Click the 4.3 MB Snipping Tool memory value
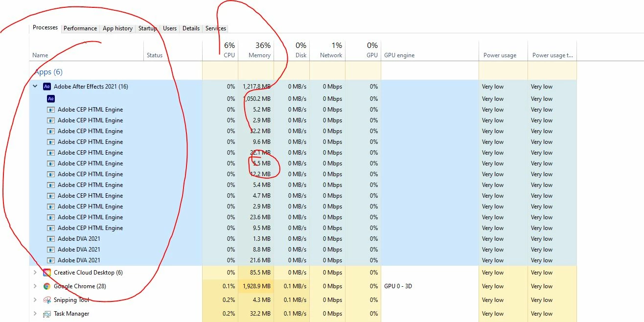The width and height of the screenshot is (644, 322). click(262, 300)
